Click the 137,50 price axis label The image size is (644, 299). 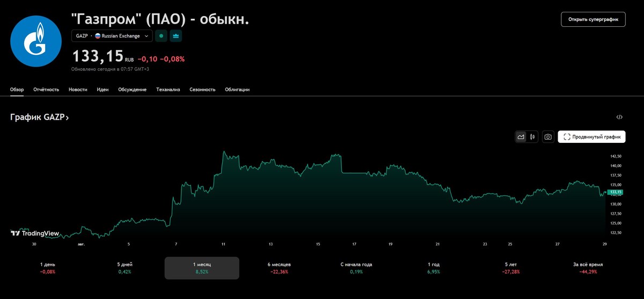pos(616,176)
